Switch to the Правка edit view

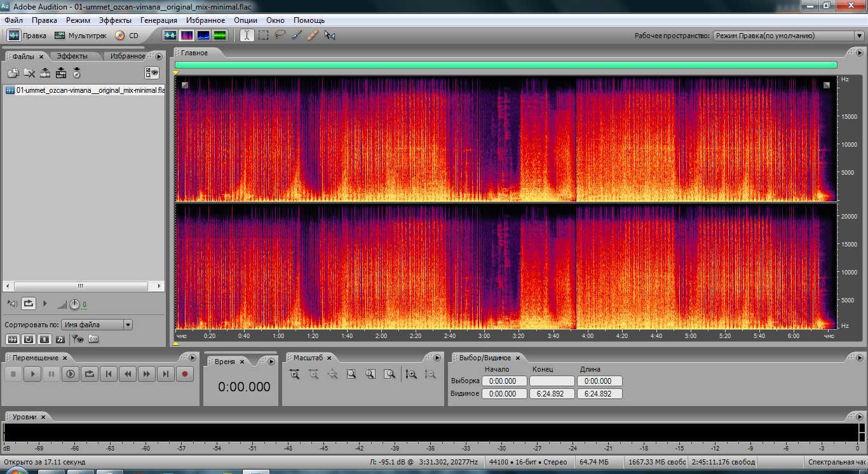click(x=27, y=36)
